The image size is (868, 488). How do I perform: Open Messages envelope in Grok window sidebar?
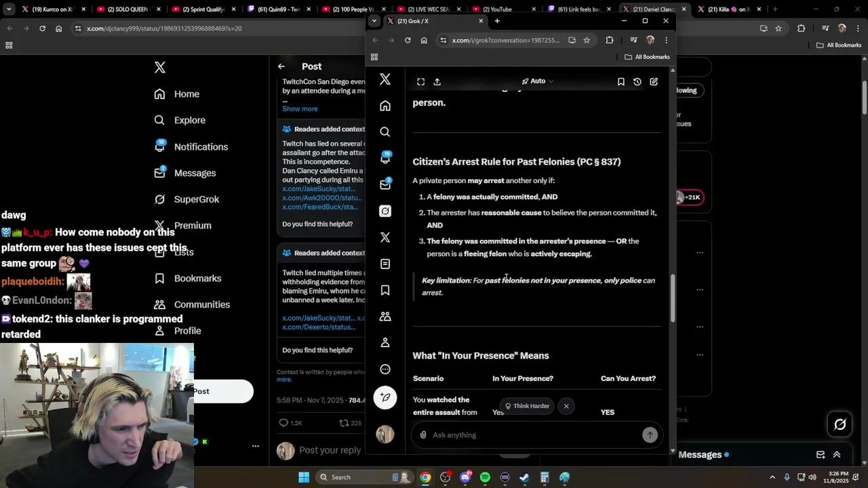point(385,184)
